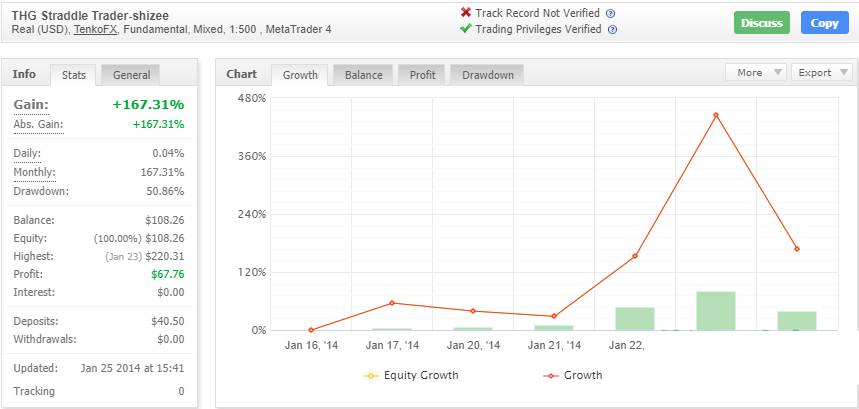Screen dimensions: 859x409
Task: Select the Balance chart tab
Action: tap(363, 75)
